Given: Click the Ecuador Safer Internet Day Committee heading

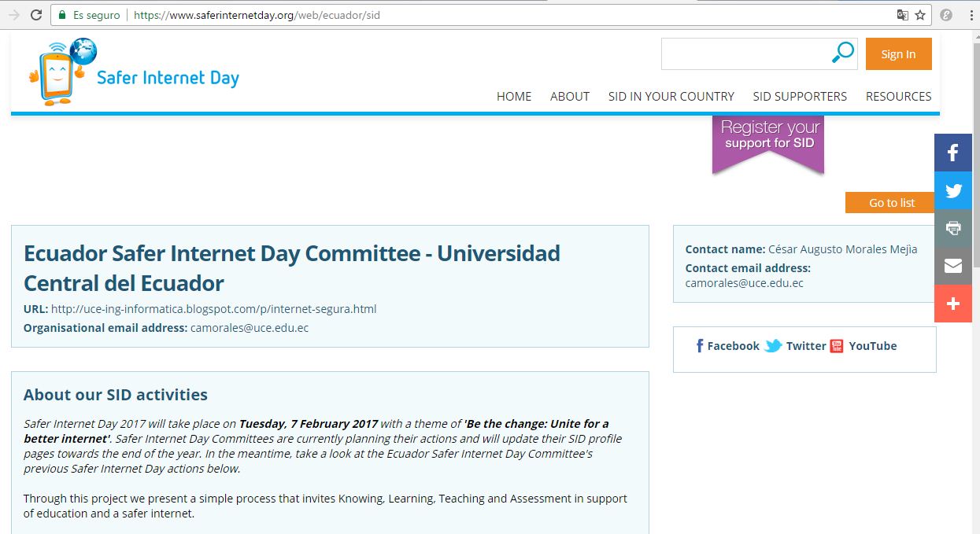Looking at the screenshot, I should 292,268.
